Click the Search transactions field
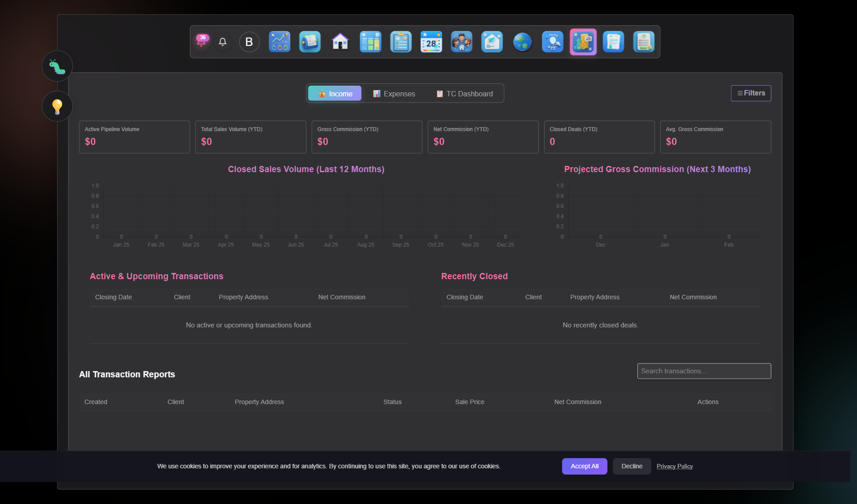 coord(704,371)
